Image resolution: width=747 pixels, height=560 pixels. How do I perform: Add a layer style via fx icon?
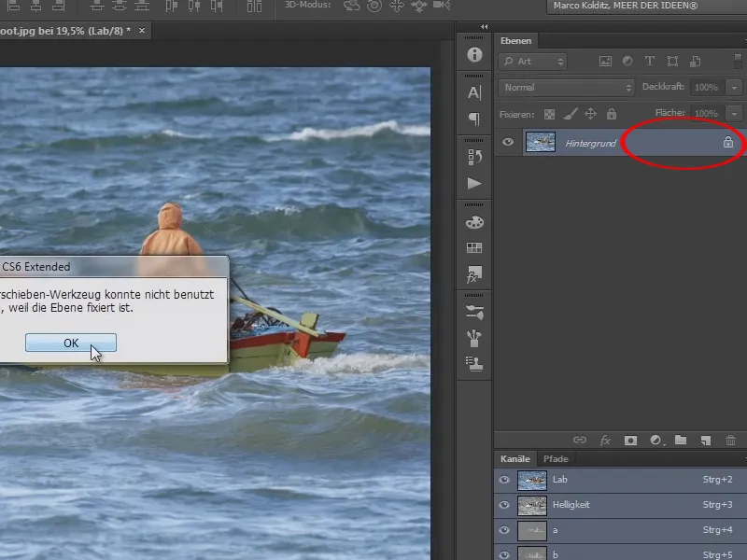pos(605,441)
